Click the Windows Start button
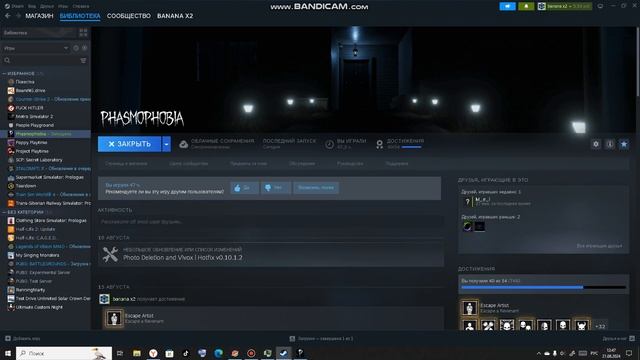Image resolution: width=640 pixels, height=360 pixels. coord(7,353)
